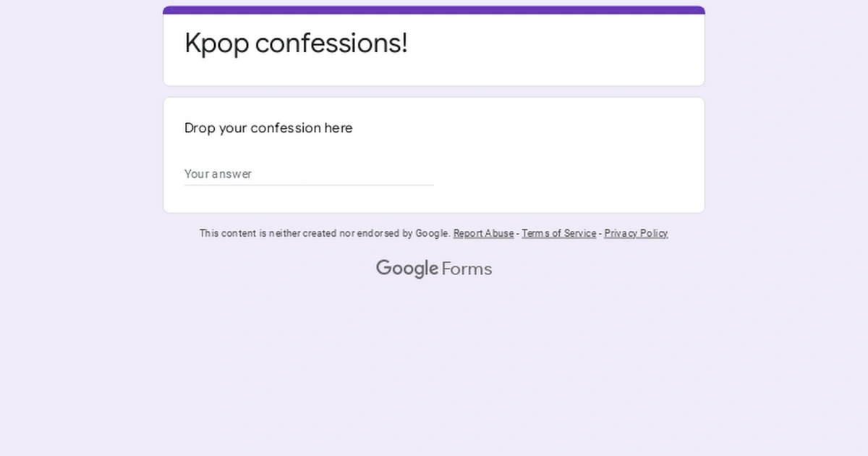The image size is (868, 456).
Task: Click the hyphen between Report Abuse and Terms
Action: 516,233
